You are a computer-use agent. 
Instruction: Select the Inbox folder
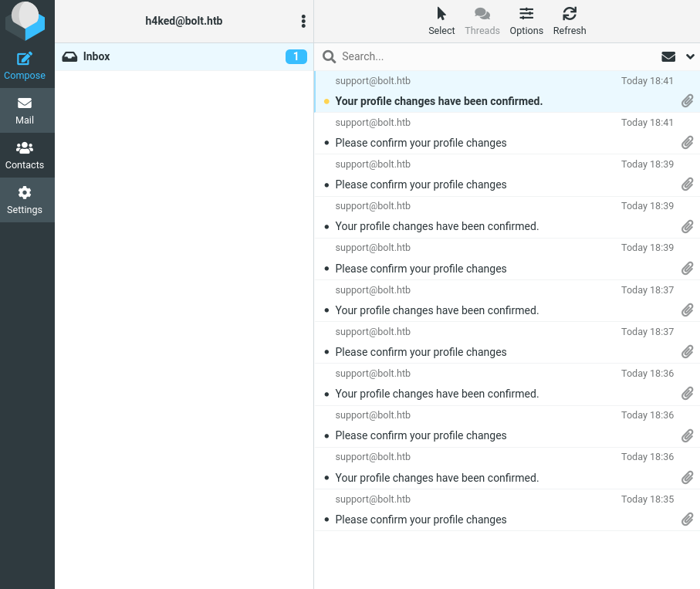click(96, 56)
